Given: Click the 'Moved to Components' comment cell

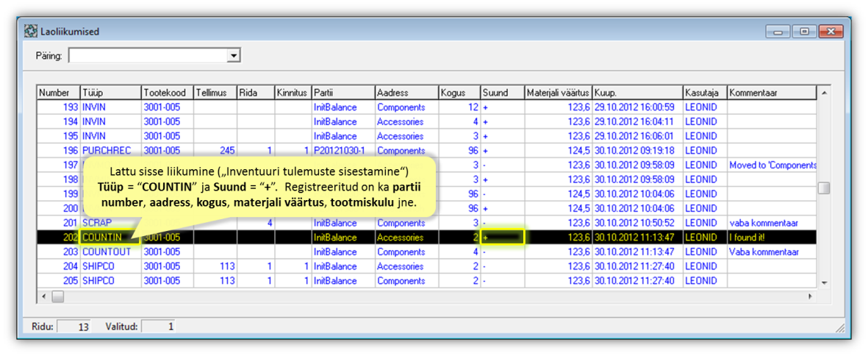Looking at the screenshot, I should coord(772,165).
